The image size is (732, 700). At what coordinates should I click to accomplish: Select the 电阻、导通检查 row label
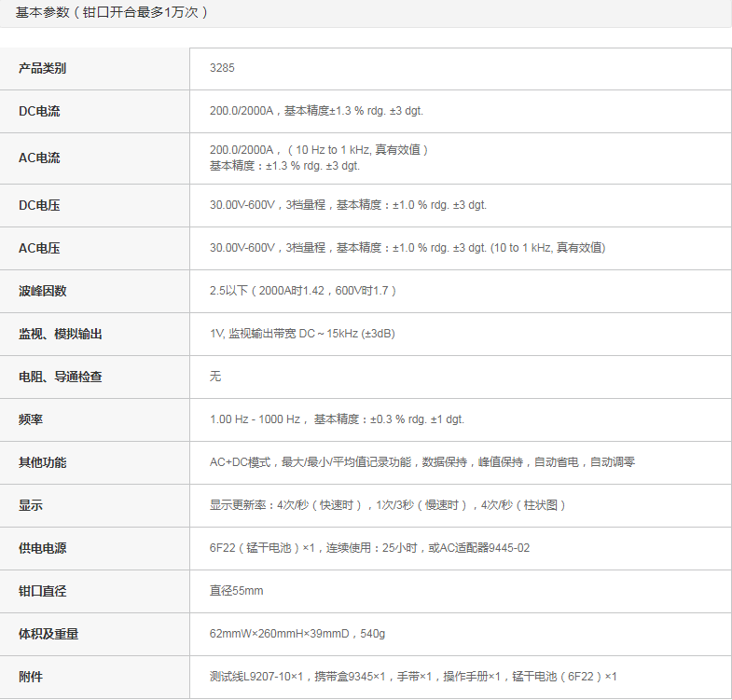point(61,377)
